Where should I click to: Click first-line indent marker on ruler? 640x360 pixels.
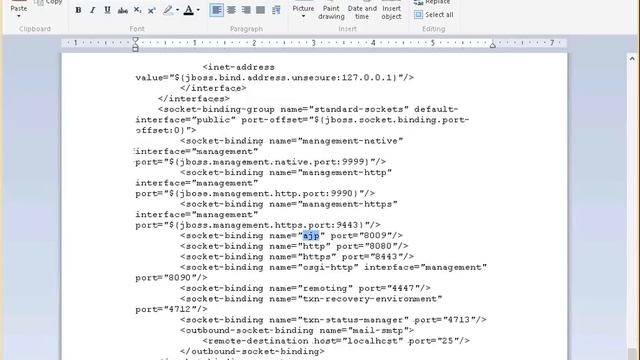click(x=136, y=40)
